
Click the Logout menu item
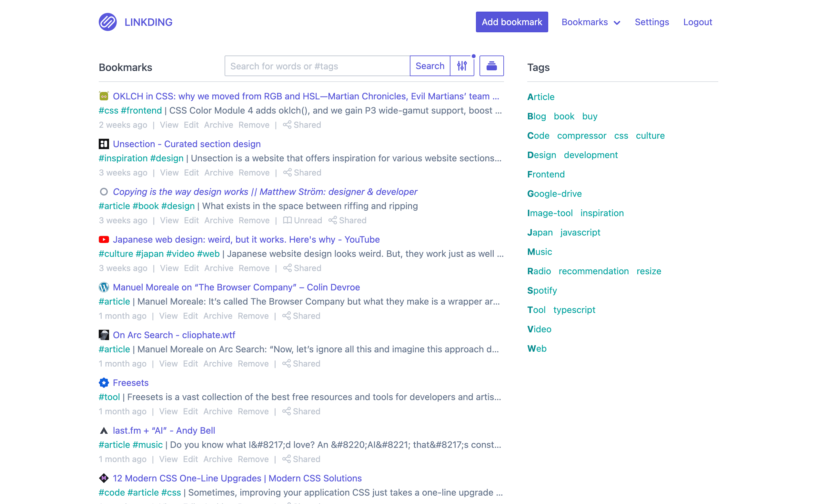pyautogui.click(x=698, y=22)
